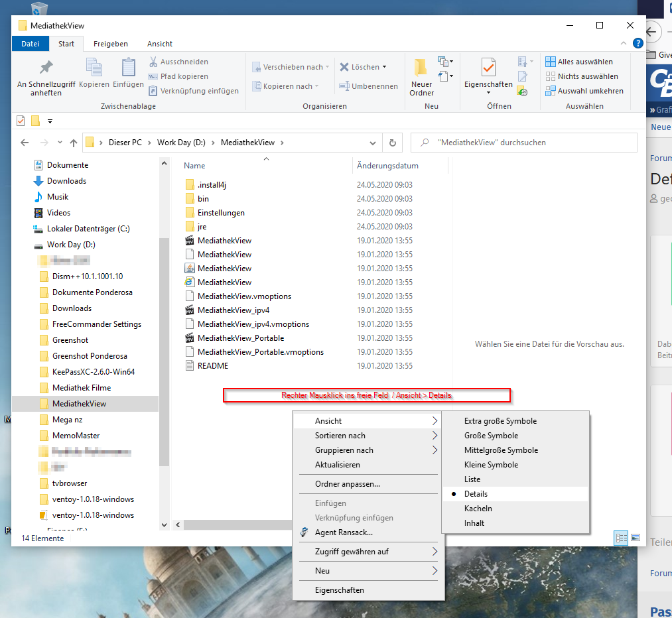Collapse the ribbon with the chevron
Screen dimensions: 672x618
click(624, 43)
